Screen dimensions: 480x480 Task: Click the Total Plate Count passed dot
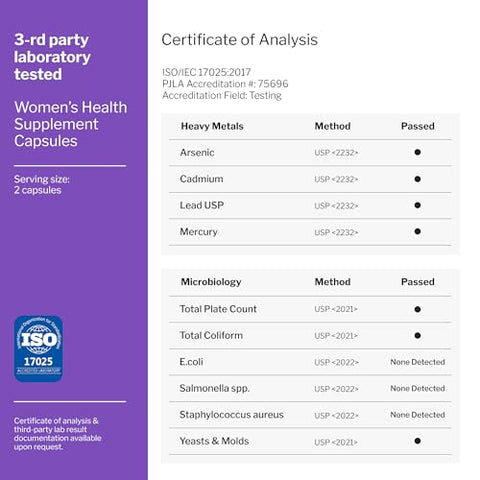417,309
